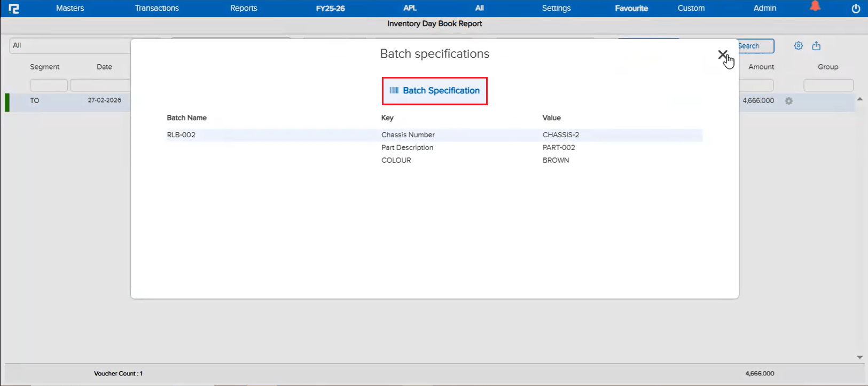Open report settings gear icon
868x386 pixels.
point(798,46)
